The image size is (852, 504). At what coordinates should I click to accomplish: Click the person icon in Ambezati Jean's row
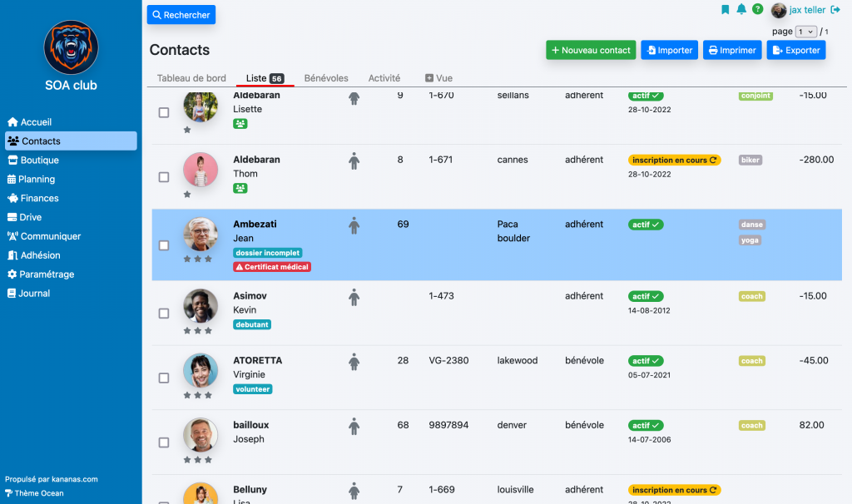354,225
